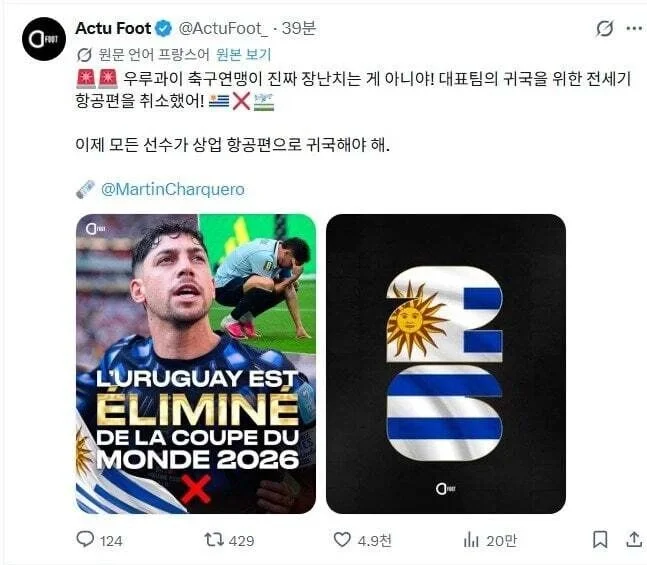
Task: Open the Uruguay éliminé image
Action: click(196, 364)
